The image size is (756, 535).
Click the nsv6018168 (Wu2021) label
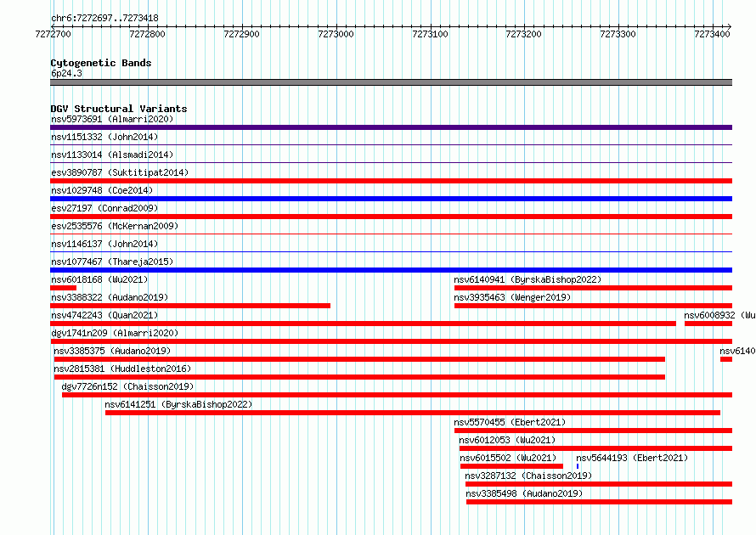[99, 279]
